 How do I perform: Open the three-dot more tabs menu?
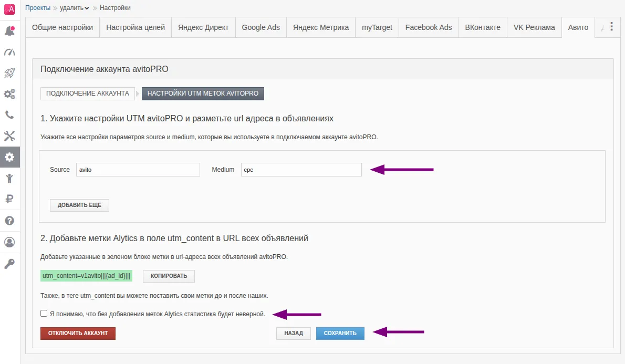611,27
